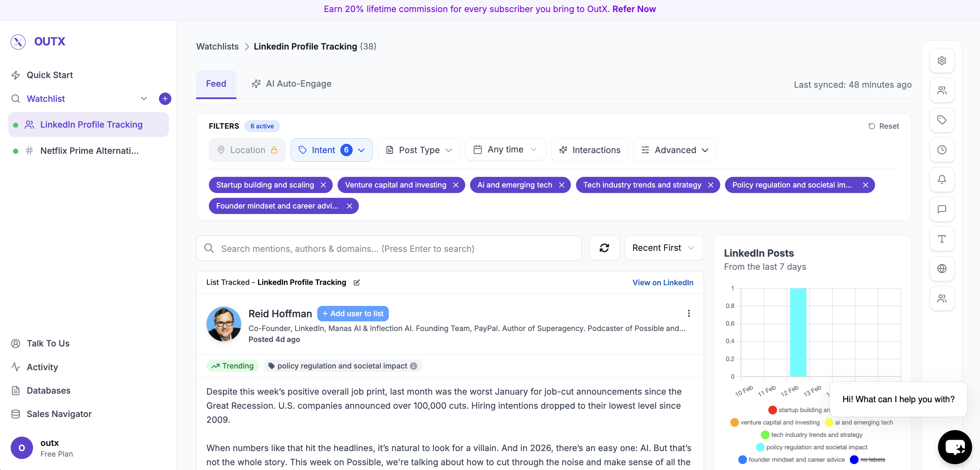
Task: Remove Venture capital and investing filter chip
Action: point(455,185)
